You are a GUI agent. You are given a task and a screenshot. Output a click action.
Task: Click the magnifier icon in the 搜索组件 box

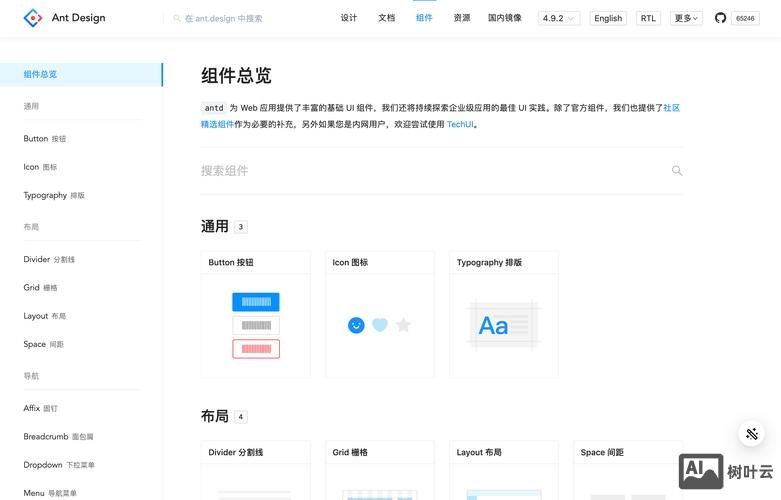pyautogui.click(x=676, y=171)
